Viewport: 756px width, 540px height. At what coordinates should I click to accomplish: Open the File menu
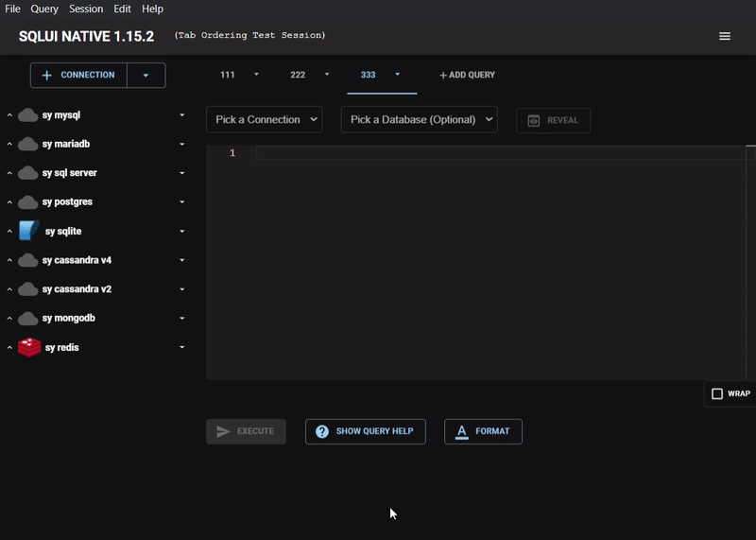(12, 9)
